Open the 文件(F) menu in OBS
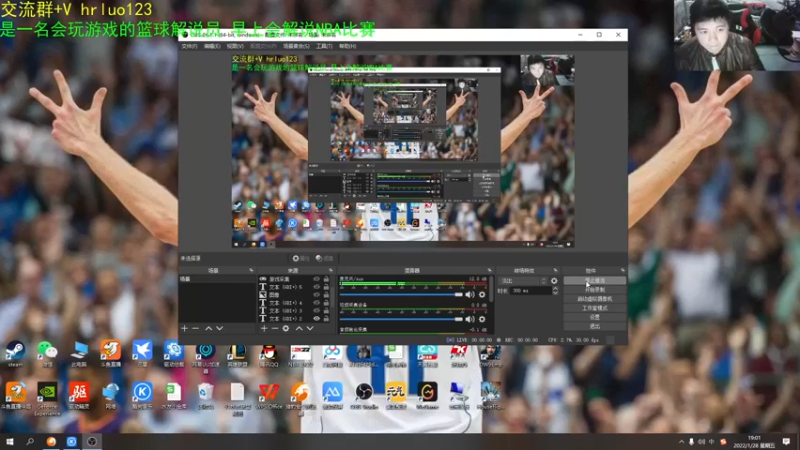 (x=189, y=46)
